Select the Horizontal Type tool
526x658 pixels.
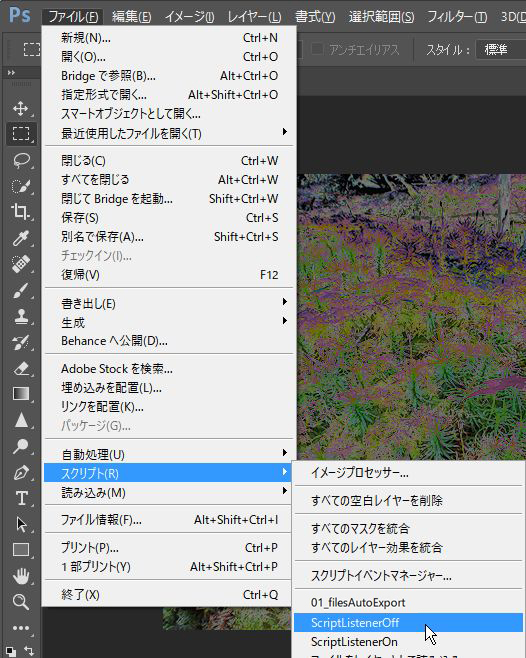coord(21,498)
